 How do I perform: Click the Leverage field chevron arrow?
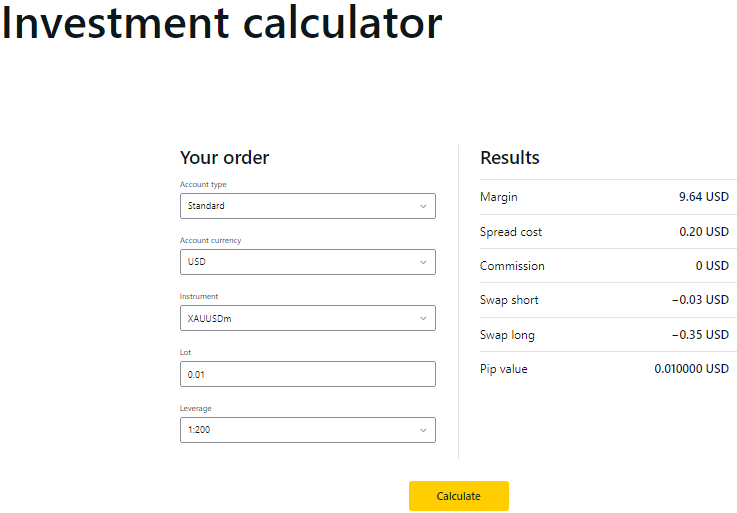click(x=423, y=430)
